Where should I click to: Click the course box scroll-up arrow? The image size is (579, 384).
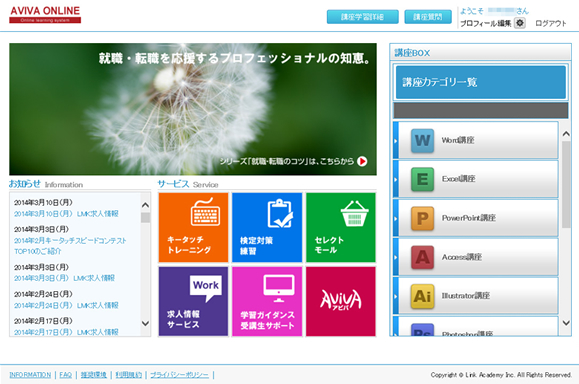pos(566,134)
